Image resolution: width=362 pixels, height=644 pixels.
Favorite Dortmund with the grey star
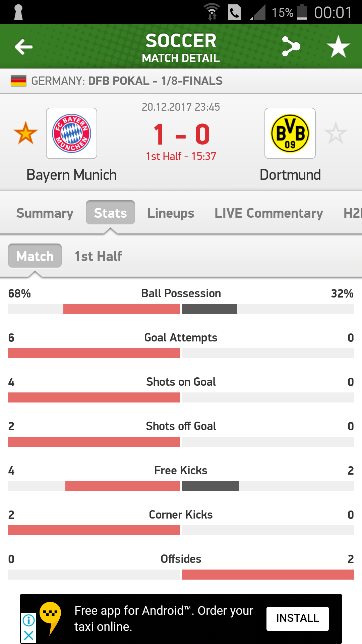[336, 133]
